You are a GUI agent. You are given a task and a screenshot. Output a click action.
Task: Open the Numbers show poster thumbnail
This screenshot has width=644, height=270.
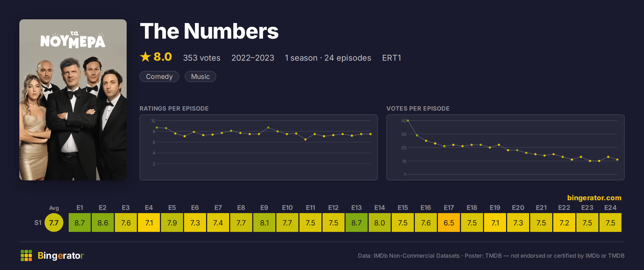coord(73,100)
